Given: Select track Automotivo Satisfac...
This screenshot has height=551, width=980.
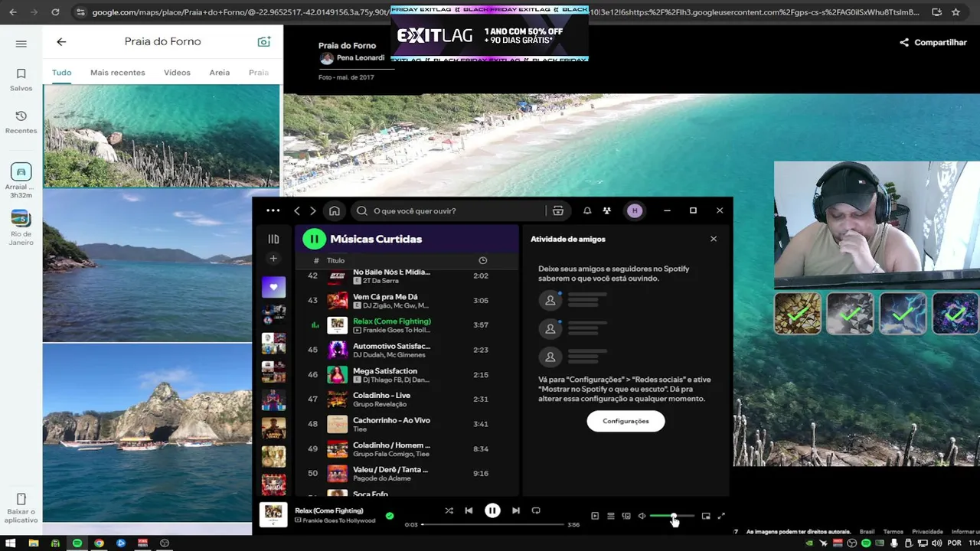Looking at the screenshot, I should pyautogui.click(x=407, y=350).
